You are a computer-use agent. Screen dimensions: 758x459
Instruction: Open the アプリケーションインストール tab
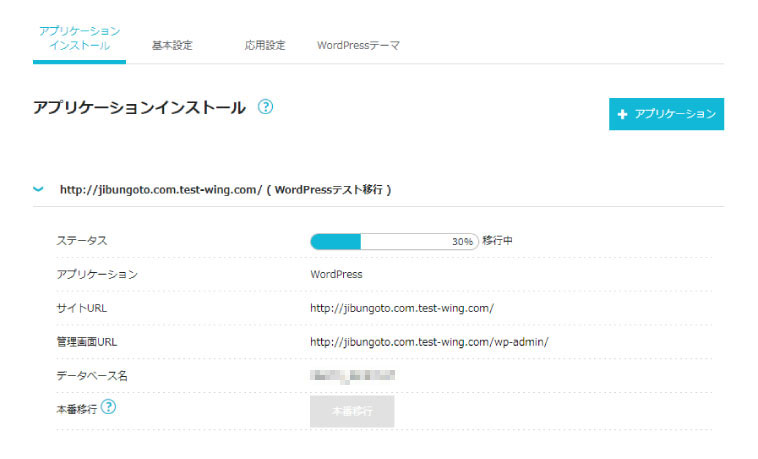pyautogui.click(x=79, y=39)
